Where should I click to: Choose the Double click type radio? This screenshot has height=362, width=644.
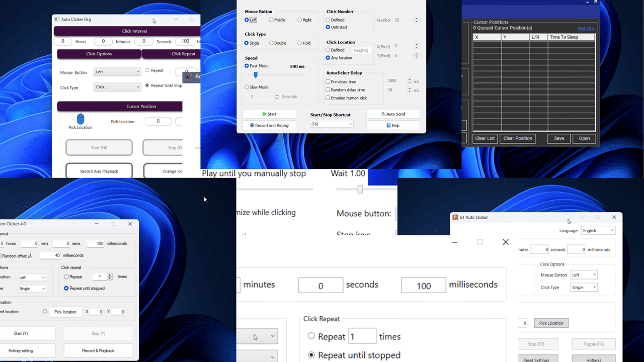[x=271, y=43]
